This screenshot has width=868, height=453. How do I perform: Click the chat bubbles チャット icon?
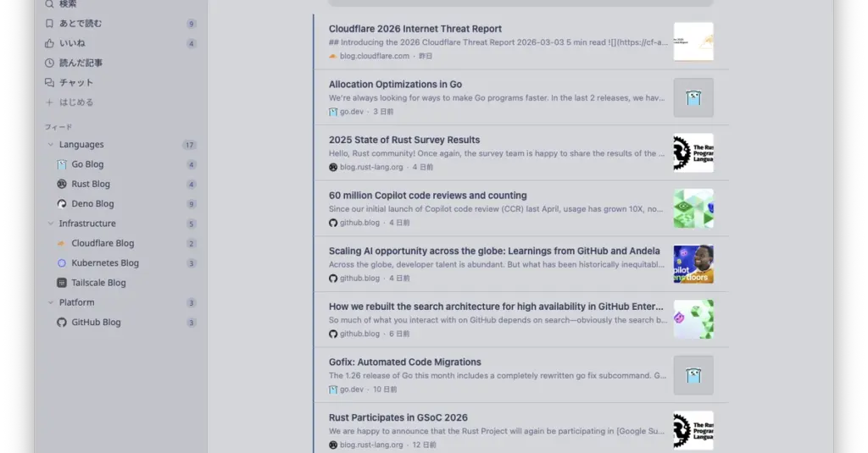tap(49, 82)
